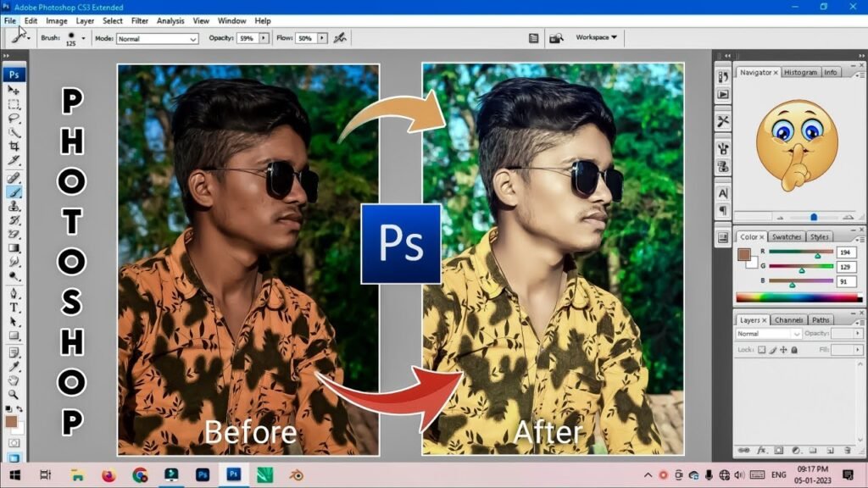Click the layer style fx button
The width and height of the screenshot is (868, 488).
pos(762,451)
